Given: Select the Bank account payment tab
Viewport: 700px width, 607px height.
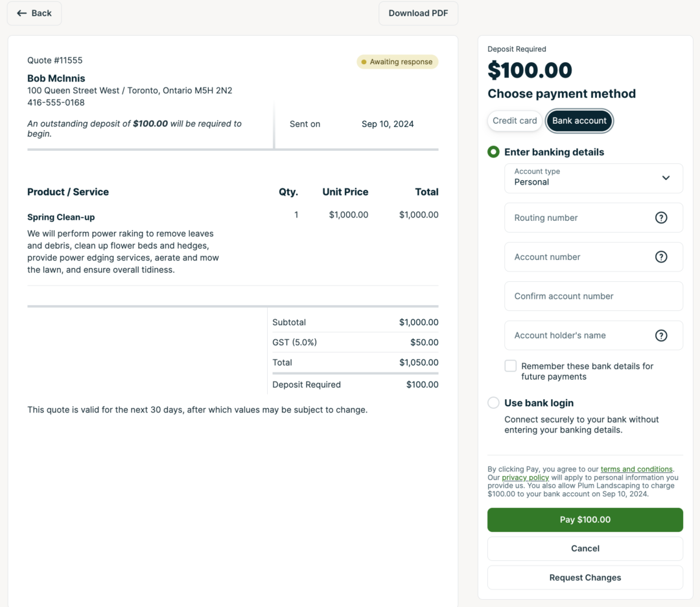Looking at the screenshot, I should pyautogui.click(x=579, y=120).
